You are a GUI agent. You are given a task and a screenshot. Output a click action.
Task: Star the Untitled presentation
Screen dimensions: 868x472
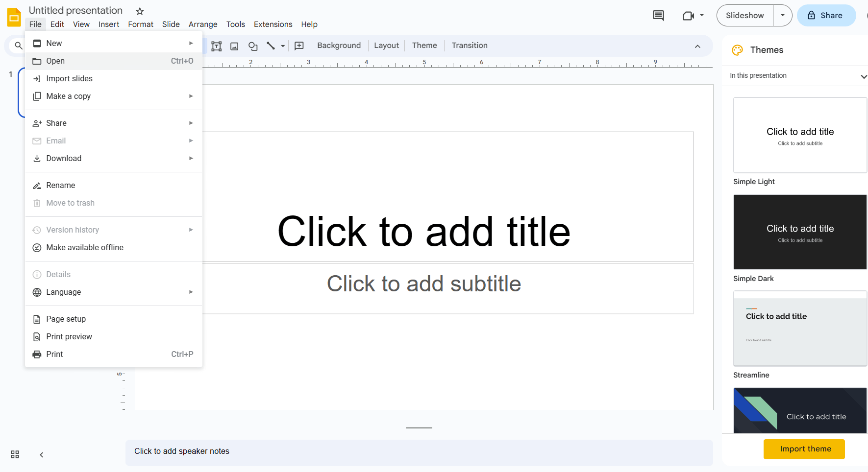(x=140, y=11)
